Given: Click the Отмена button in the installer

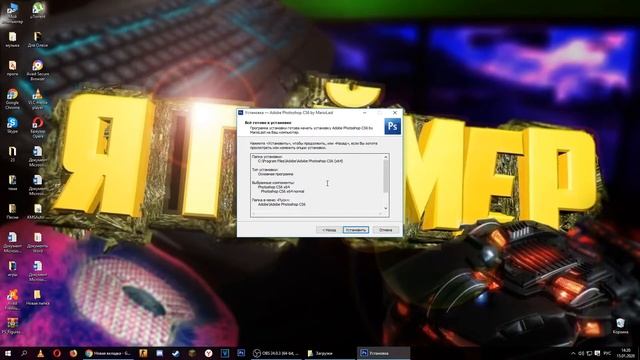Looking at the screenshot, I should 386,230.
